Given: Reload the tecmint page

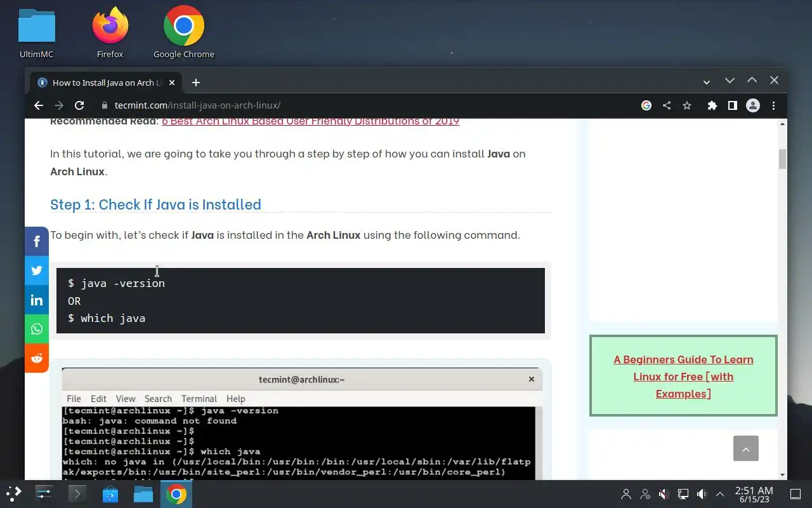Looking at the screenshot, I should coord(79,105).
